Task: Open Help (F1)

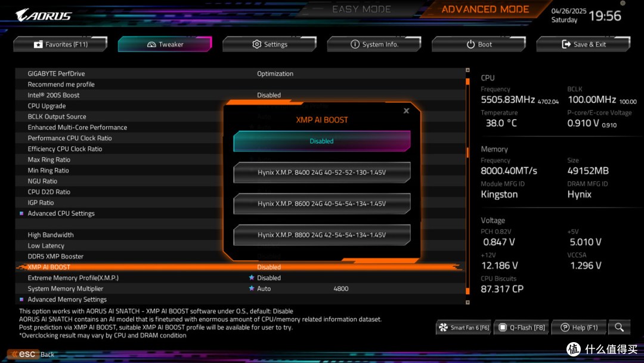Action: pyautogui.click(x=579, y=327)
